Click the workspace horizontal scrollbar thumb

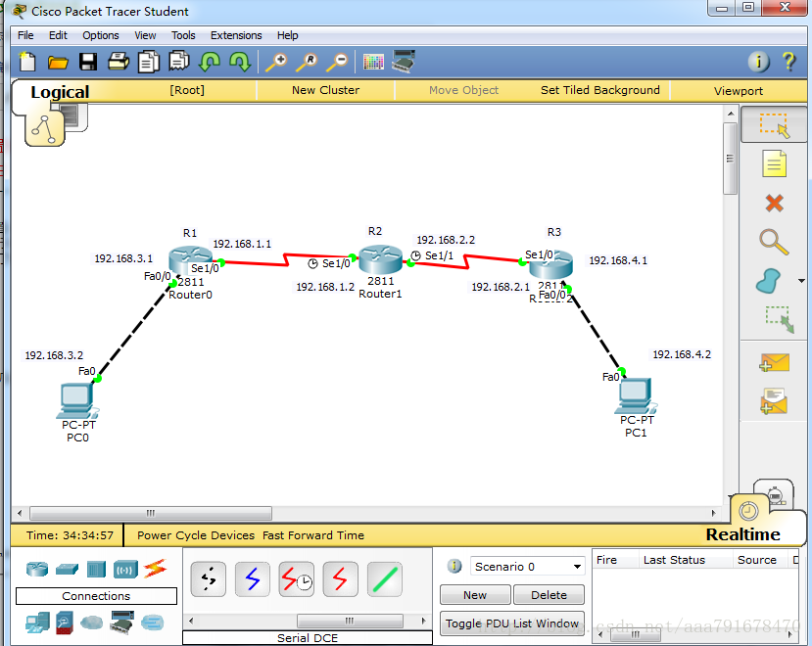click(151, 513)
